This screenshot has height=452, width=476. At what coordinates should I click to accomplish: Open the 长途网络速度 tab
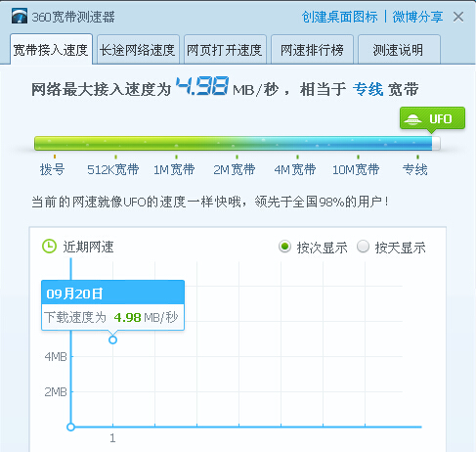138,50
